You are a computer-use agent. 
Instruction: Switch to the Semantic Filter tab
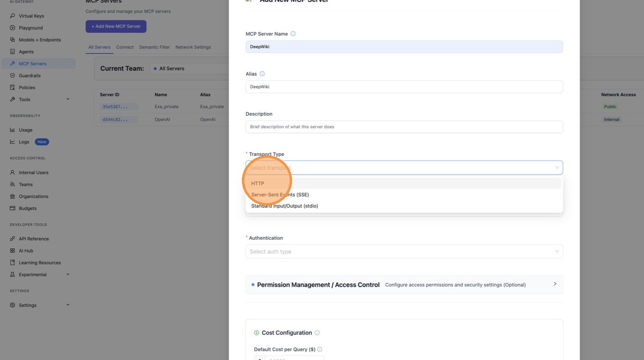point(154,47)
